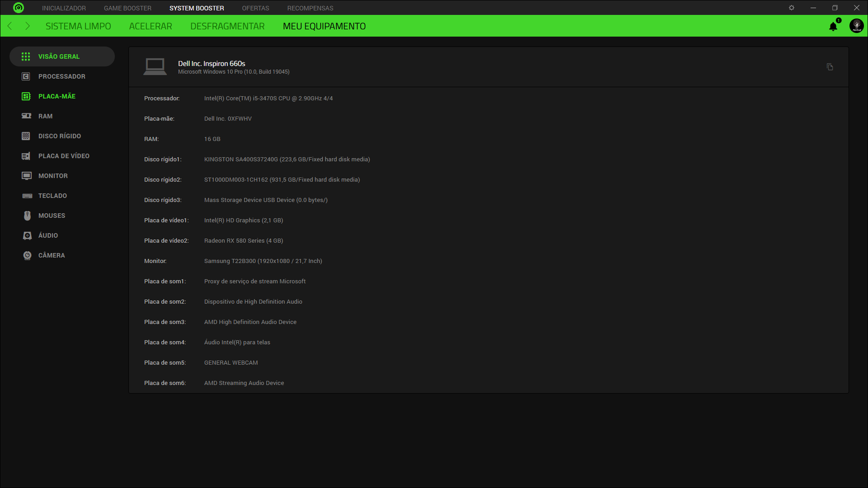This screenshot has height=488, width=868.
Task: Open the user profile avatar
Action: [x=856, y=26]
